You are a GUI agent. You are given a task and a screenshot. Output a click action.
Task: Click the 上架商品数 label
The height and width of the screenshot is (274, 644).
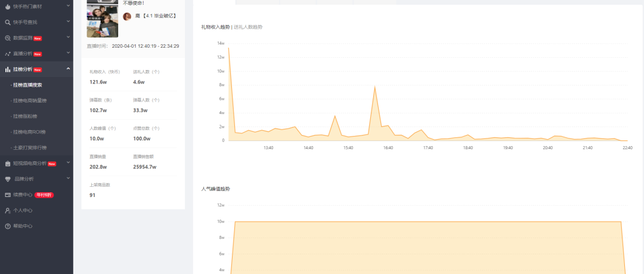[100, 184]
